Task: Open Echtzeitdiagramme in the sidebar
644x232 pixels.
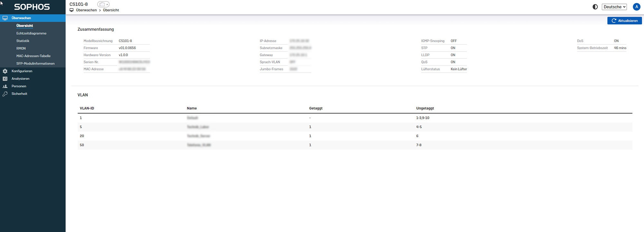Action: tap(31, 33)
